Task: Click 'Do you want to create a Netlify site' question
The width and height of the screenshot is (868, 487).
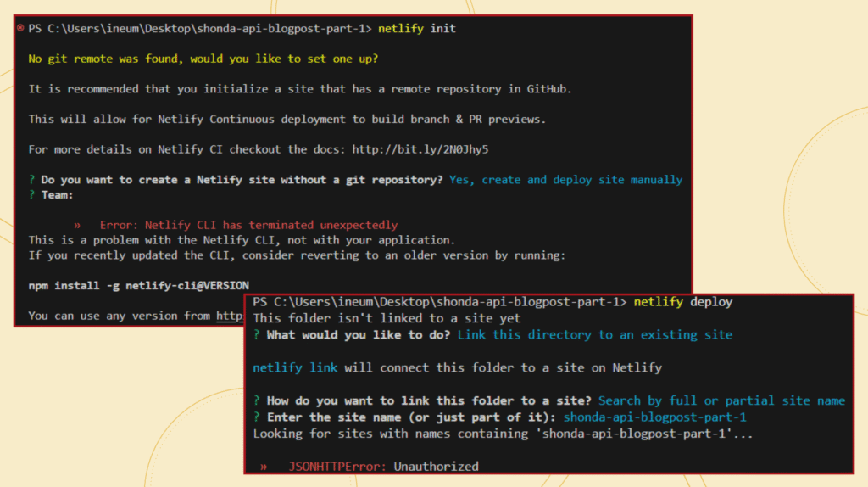Action: [x=242, y=180]
